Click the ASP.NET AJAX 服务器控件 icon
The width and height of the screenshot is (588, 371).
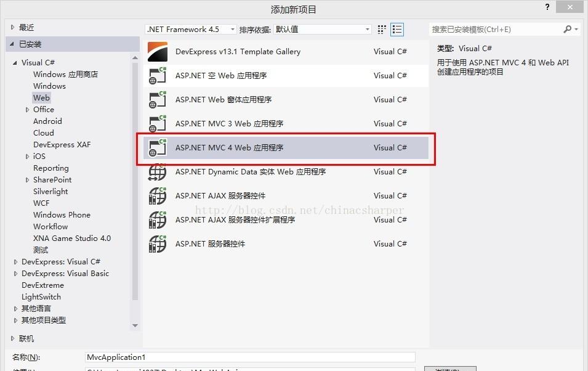[158, 195]
